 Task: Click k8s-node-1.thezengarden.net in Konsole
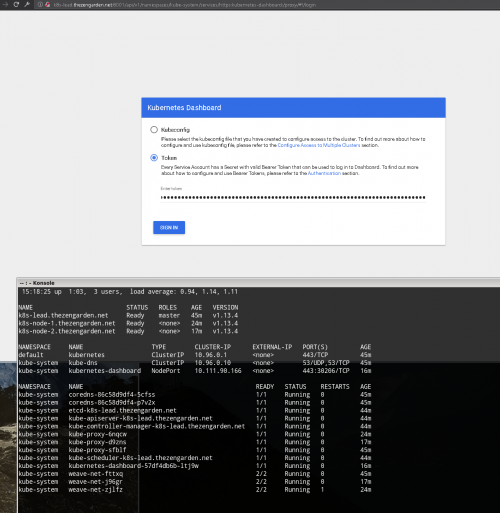tap(67, 323)
